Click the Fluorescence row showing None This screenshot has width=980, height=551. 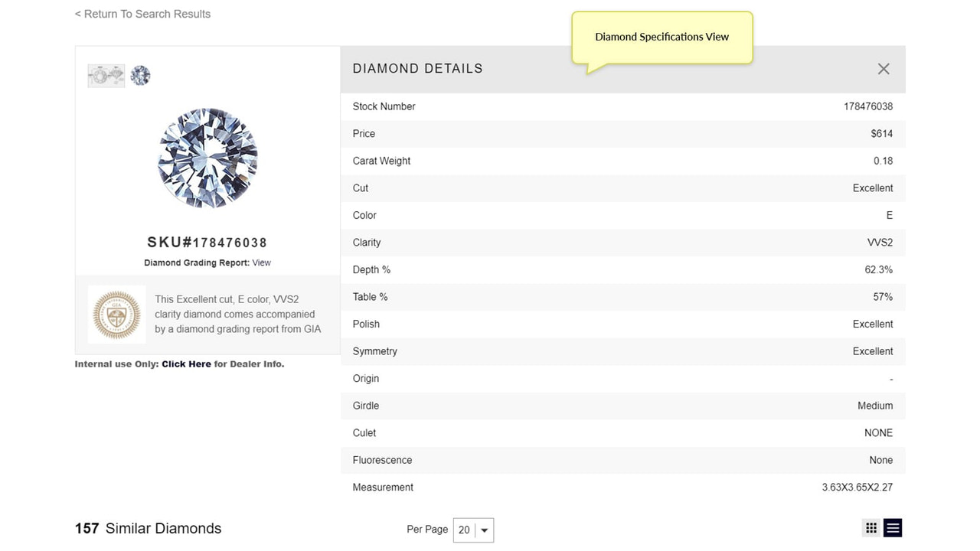(622, 460)
